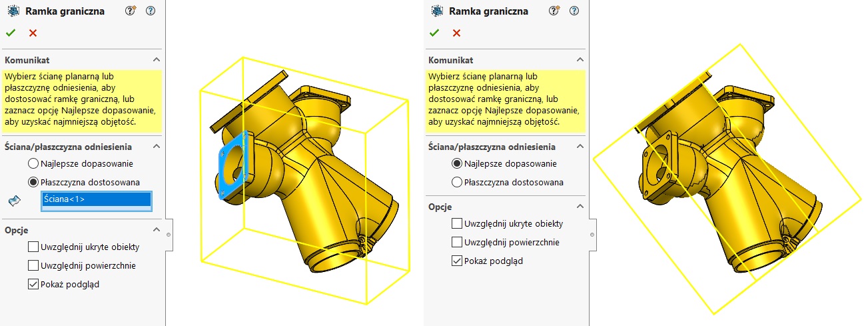Open help in right Ramka graniczna panel
The width and height of the screenshot is (868, 326).
point(574,11)
